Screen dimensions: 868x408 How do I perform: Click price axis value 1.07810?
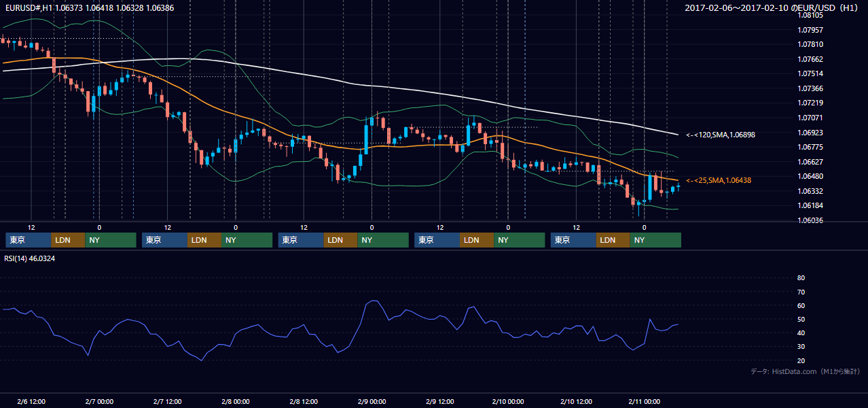pyautogui.click(x=810, y=44)
